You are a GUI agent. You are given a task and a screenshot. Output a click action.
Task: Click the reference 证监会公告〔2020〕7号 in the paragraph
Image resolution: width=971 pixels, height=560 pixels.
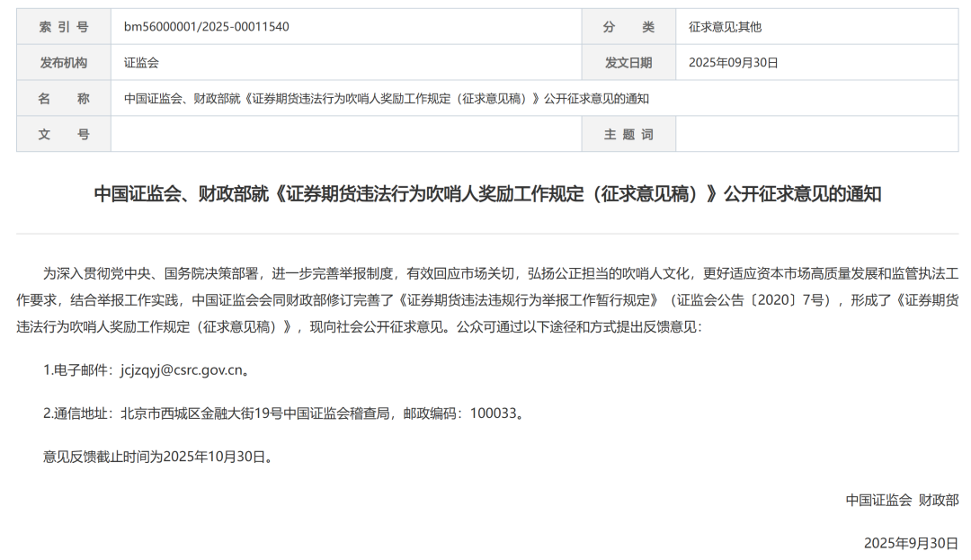pyautogui.click(x=753, y=300)
